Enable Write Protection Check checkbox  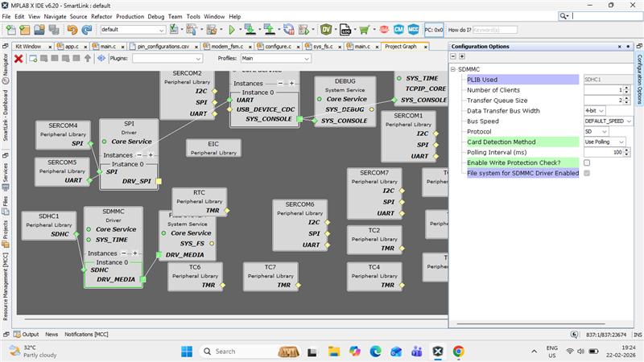click(587, 162)
